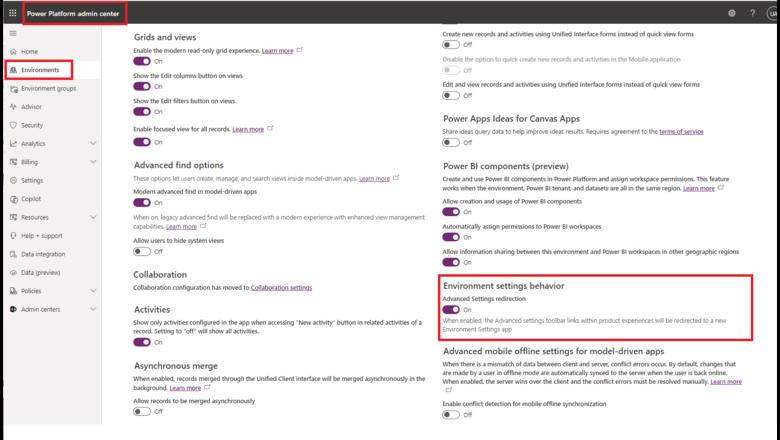Toggle the Activities New activity switch
This screenshot has height=440, width=780.
click(x=142, y=342)
